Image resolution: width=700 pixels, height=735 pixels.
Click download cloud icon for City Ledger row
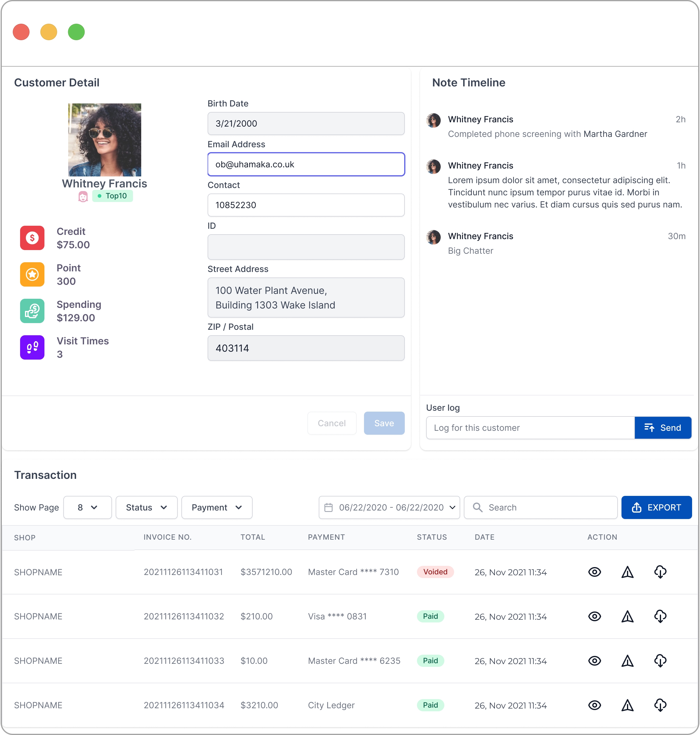point(660,705)
